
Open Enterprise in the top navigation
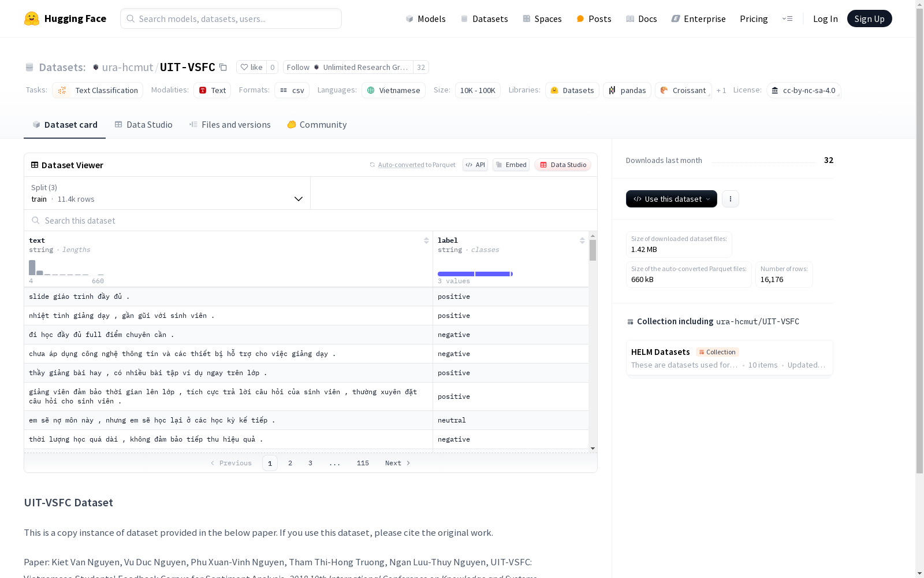[x=699, y=18]
